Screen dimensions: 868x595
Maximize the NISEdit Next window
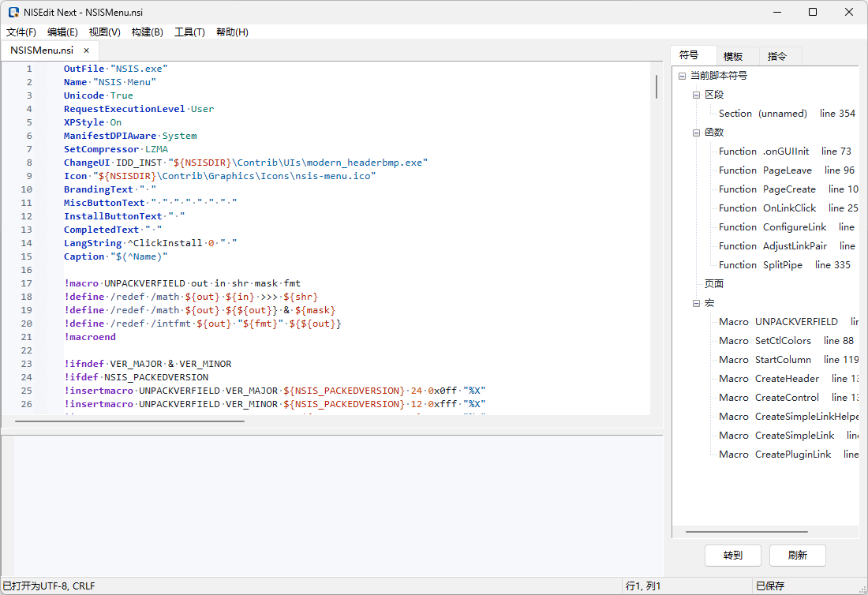[812, 12]
